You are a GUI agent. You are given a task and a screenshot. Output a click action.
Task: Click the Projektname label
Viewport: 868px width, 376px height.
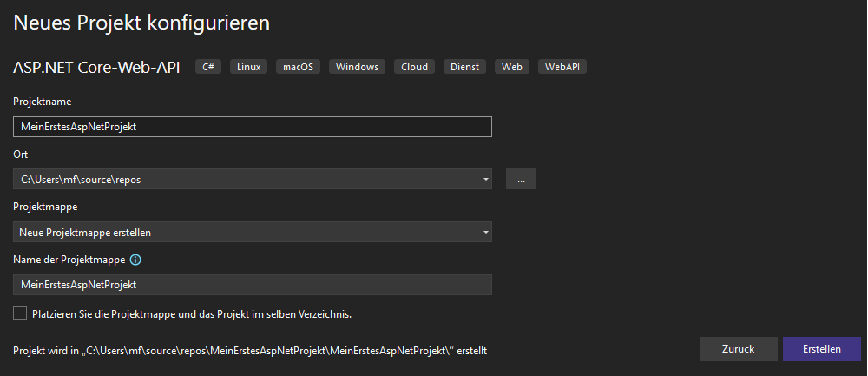point(42,102)
